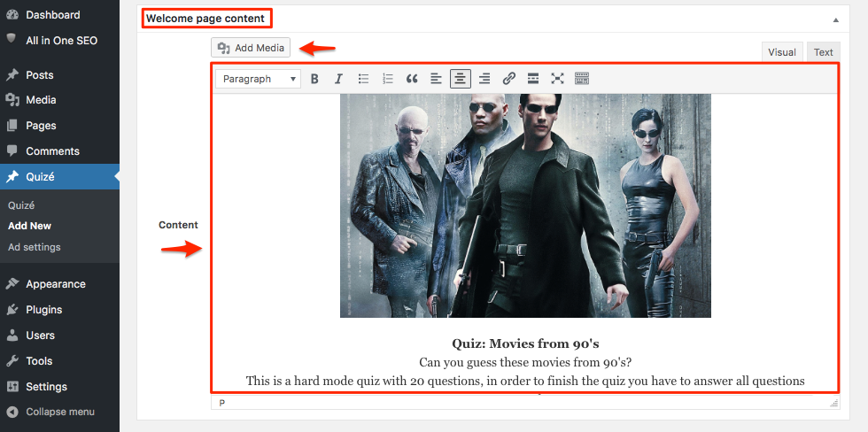Click the Posts pushpin icon
This screenshot has width=868, height=432.
[12, 75]
